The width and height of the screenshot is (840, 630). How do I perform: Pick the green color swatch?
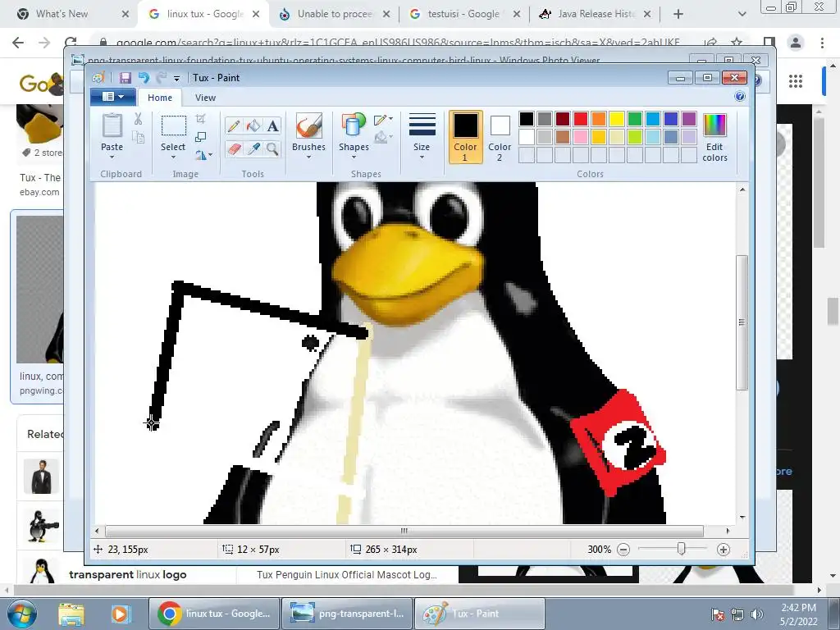[x=635, y=119]
